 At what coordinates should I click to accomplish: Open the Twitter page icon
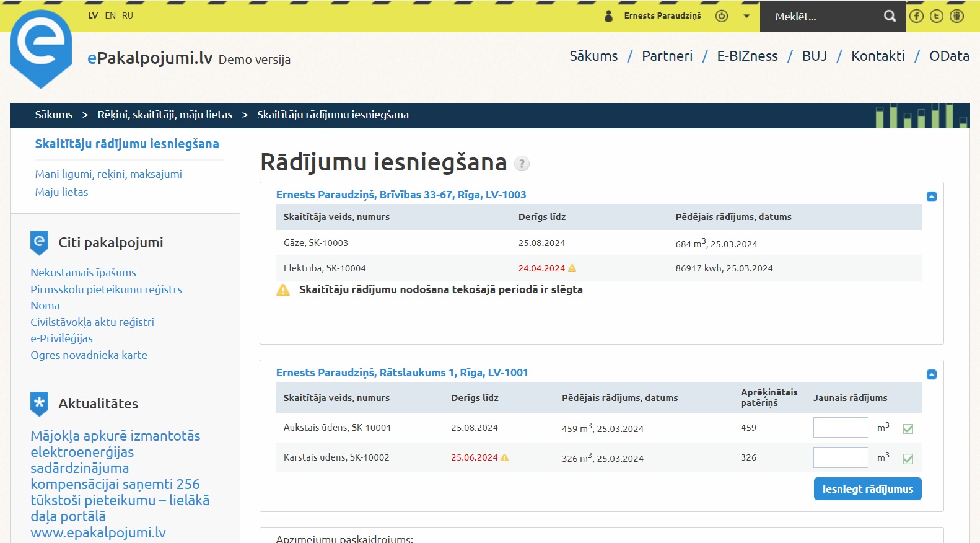[937, 16]
